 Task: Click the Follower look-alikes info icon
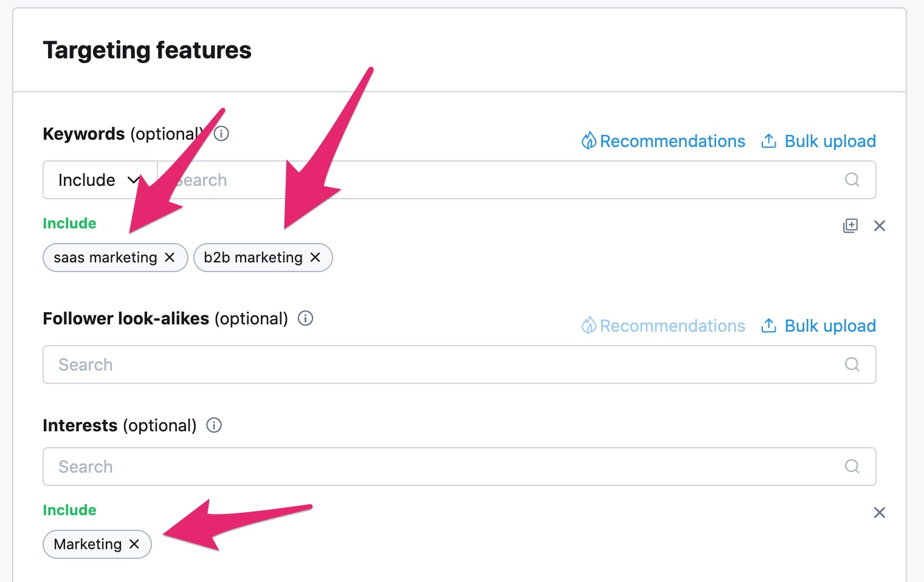[x=305, y=318]
